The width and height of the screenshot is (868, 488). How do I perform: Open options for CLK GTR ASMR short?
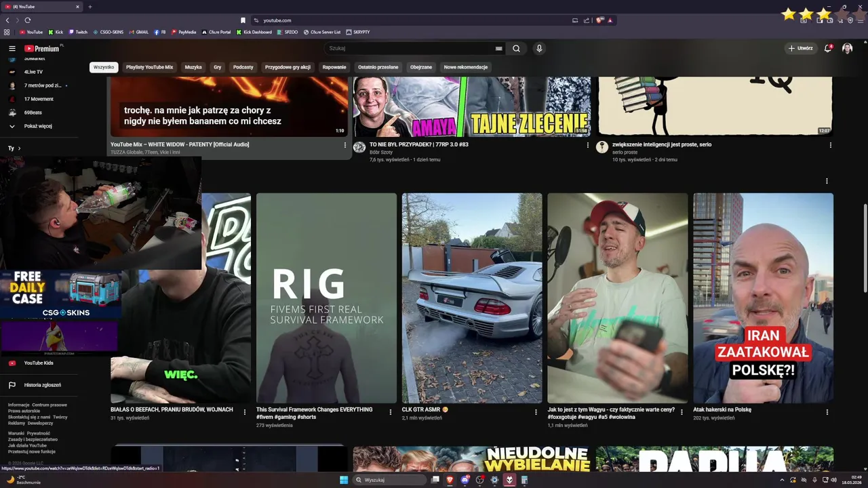pyautogui.click(x=536, y=411)
